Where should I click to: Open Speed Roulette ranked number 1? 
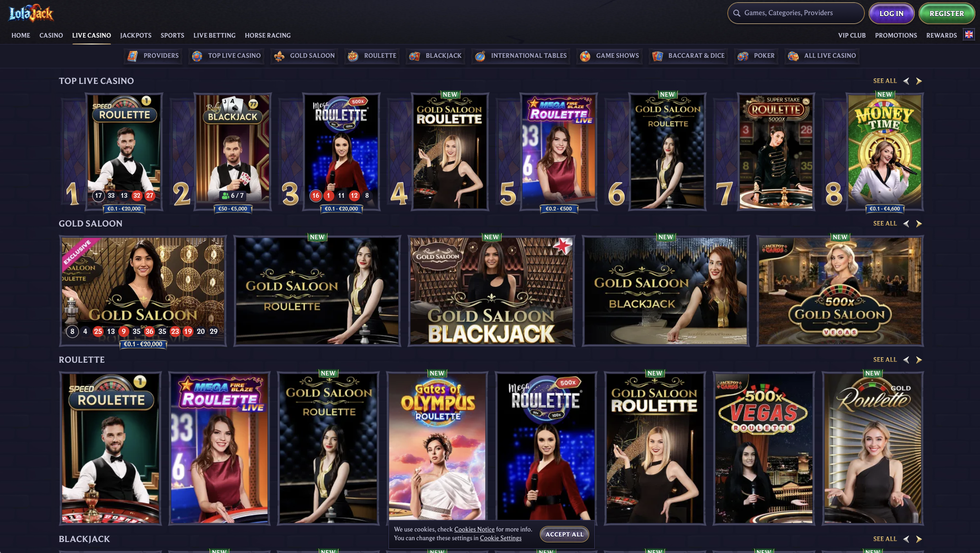point(124,151)
